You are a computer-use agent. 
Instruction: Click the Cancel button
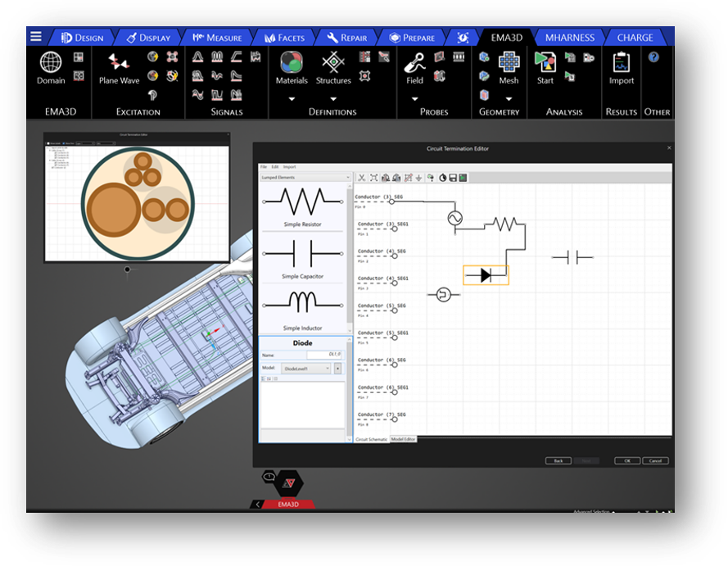point(655,461)
